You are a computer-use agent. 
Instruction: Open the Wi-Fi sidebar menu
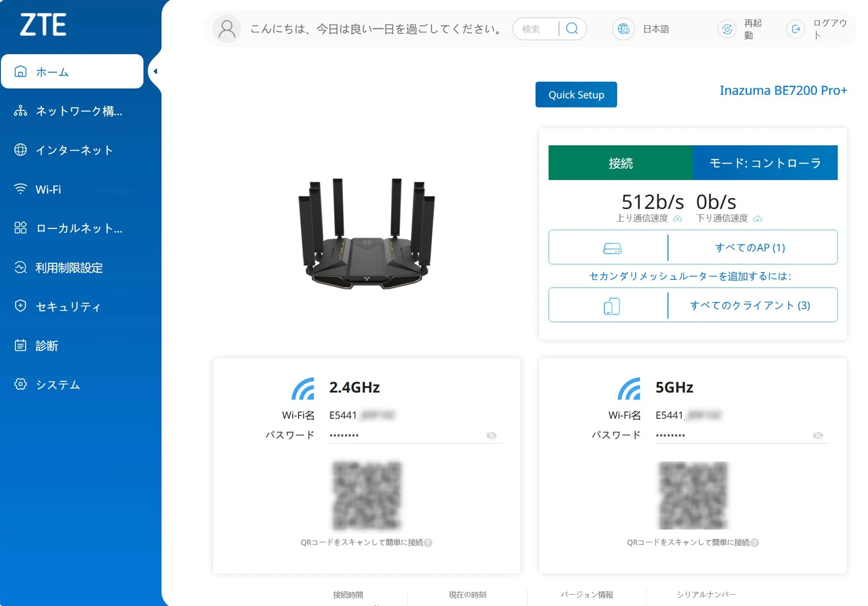[48, 189]
